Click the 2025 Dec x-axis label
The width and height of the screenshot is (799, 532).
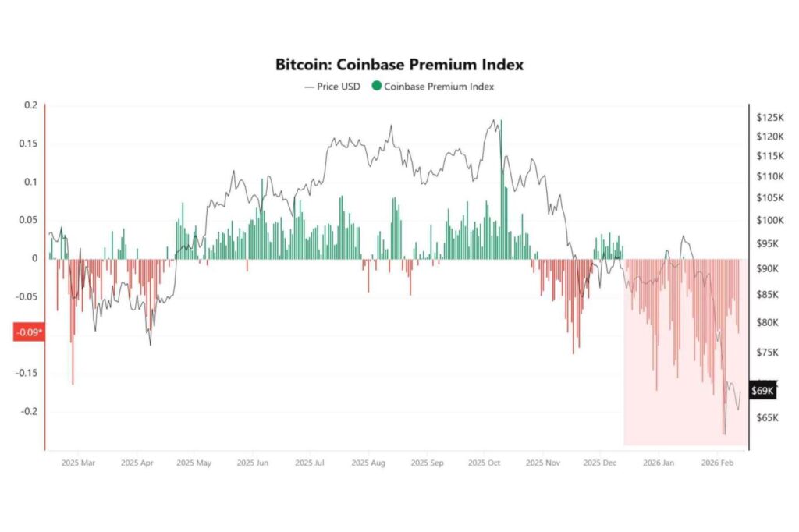coord(601,463)
